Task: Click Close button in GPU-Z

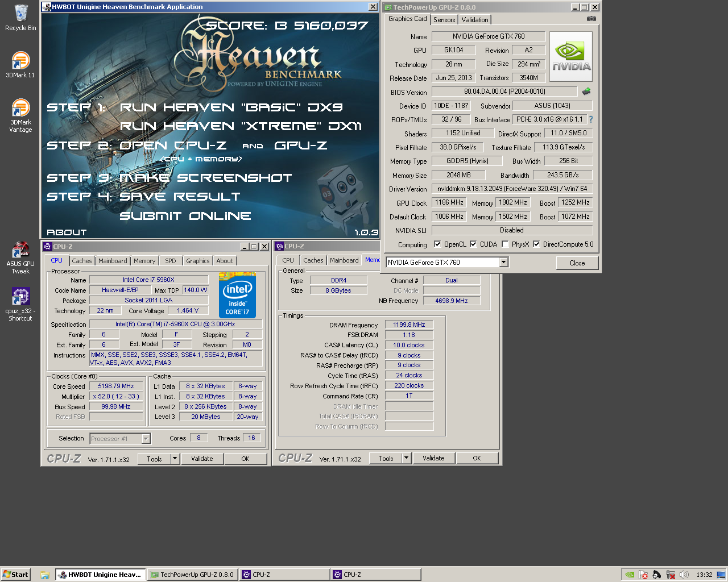Action: [577, 263]
